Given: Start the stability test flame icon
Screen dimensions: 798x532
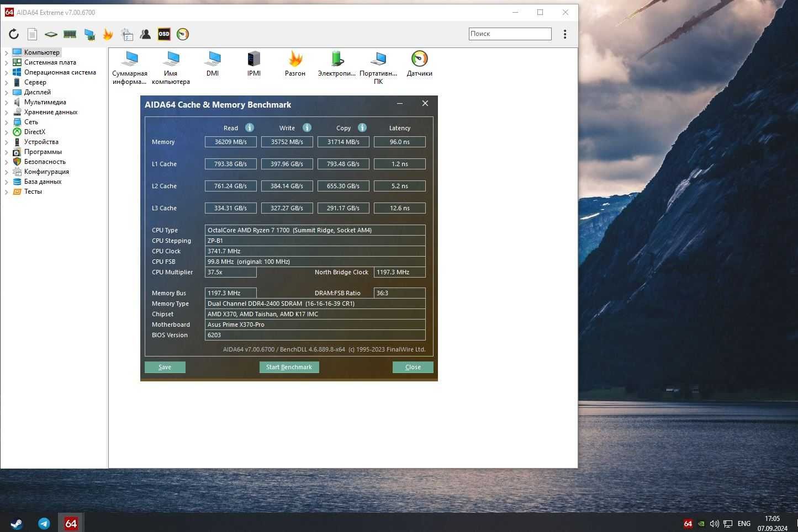Looking at the screenshot, I should pyautogui.click(x=108, y=34).
